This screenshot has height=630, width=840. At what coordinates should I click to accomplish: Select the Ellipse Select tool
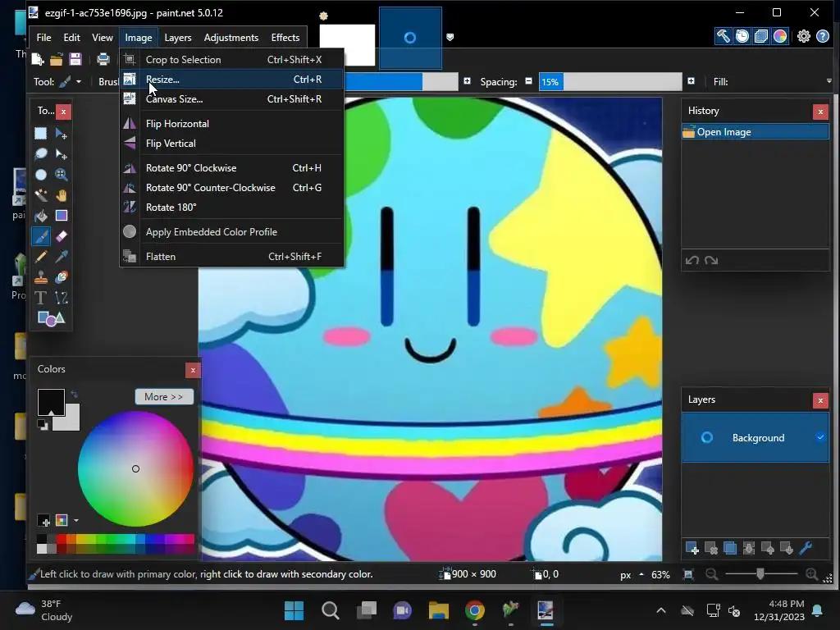point(41,175)
